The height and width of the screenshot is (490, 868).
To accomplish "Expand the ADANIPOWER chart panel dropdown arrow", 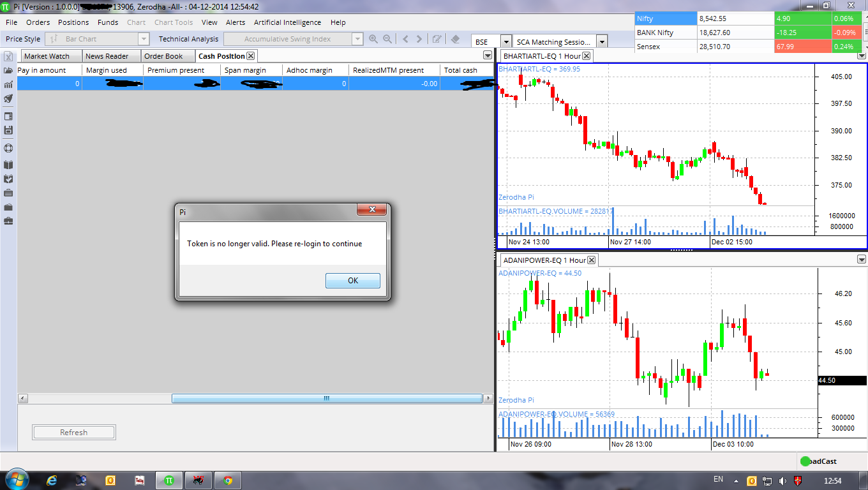I will pos(862,259).
